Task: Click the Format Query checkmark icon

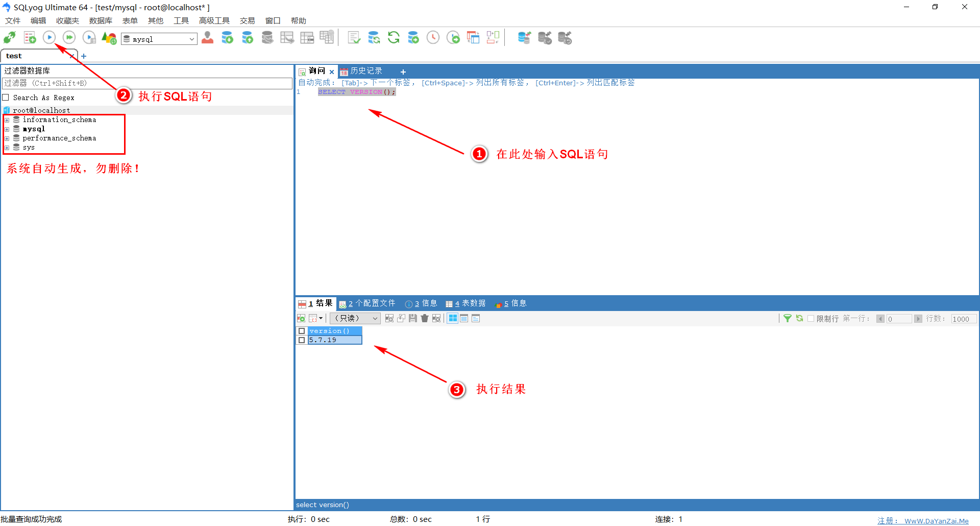Action: (354, 38)
